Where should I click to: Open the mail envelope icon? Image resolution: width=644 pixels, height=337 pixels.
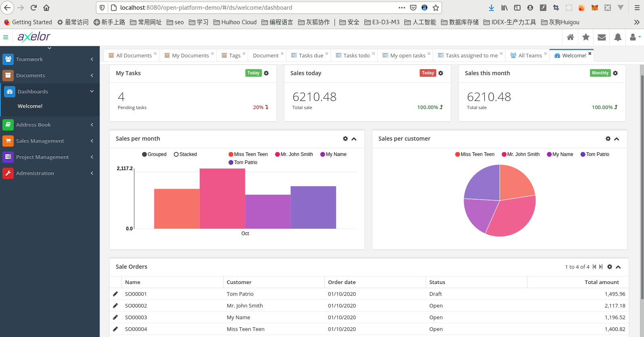[602, 37]
